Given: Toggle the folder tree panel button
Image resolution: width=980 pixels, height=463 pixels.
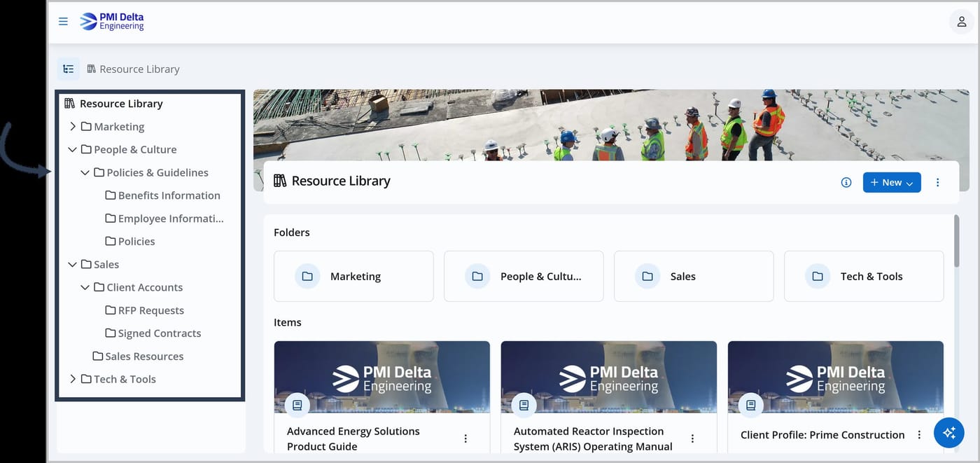Looking at the screenshot, I should point(68,69).
